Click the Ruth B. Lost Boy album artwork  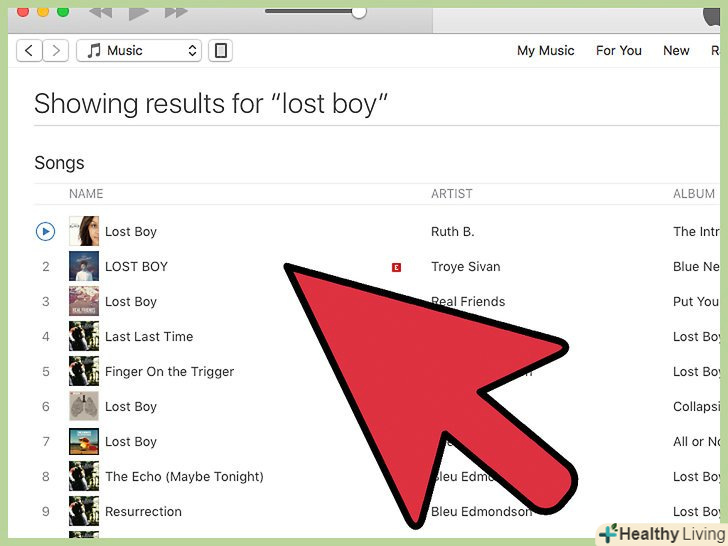point(84,231)
